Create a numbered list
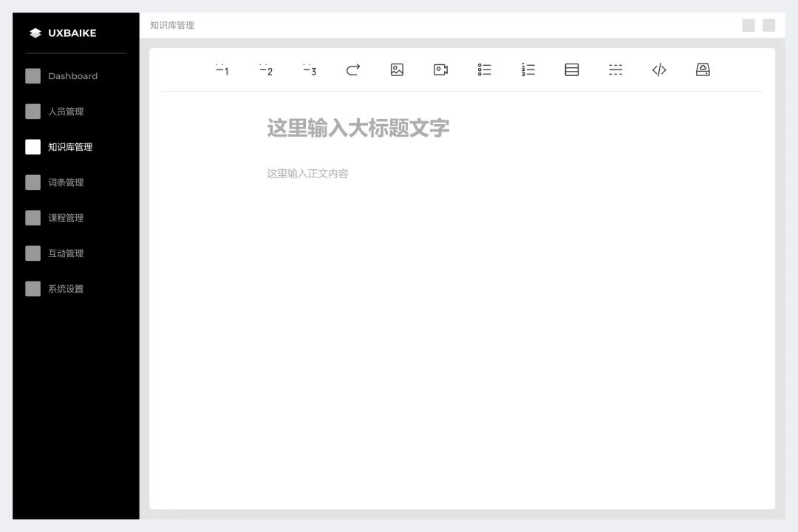The height and width of the screenshot is (532, 798). point(528,69)
